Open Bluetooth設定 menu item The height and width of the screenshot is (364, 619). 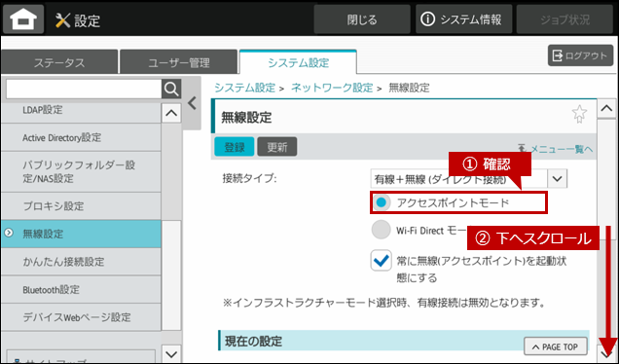pos(81,289)
